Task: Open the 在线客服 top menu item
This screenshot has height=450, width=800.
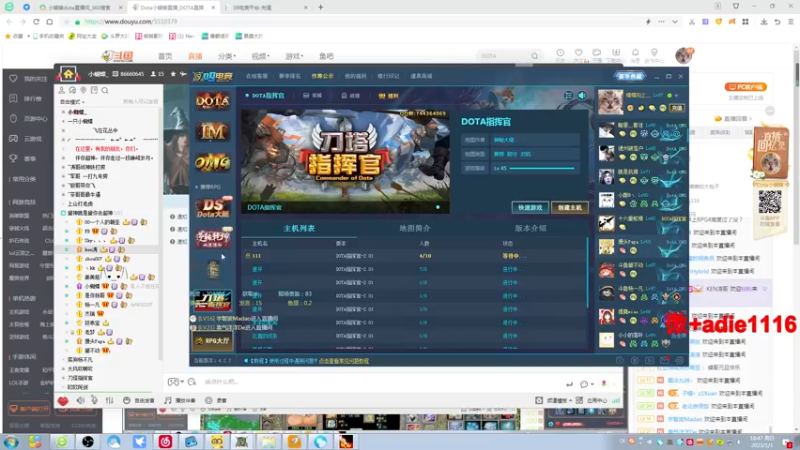Action: [257, 76]
